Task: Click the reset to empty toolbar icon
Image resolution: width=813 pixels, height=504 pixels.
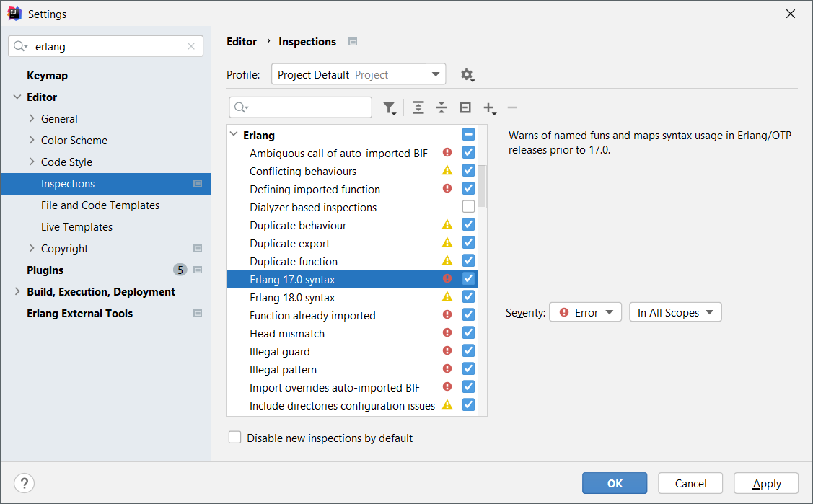Action: click(465, 107)
